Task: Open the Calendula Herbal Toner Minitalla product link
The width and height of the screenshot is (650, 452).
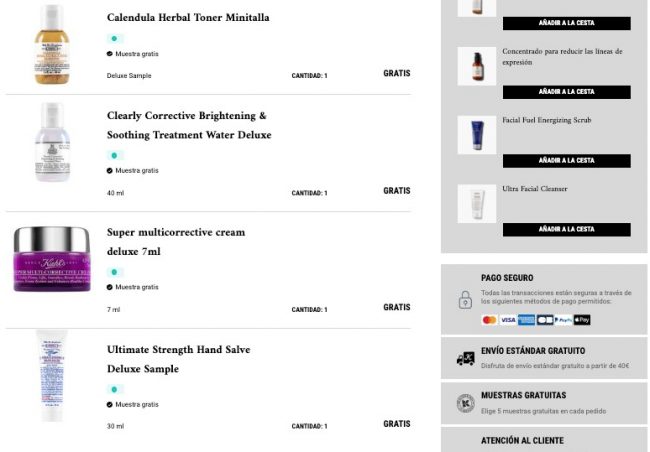Action: pos(188,18)
